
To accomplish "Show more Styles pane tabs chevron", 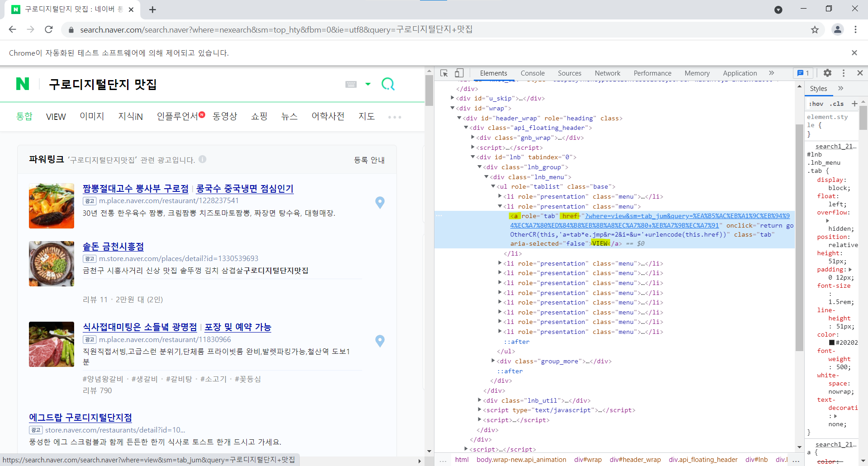I will pyautogui.click(x=841, y=88).
